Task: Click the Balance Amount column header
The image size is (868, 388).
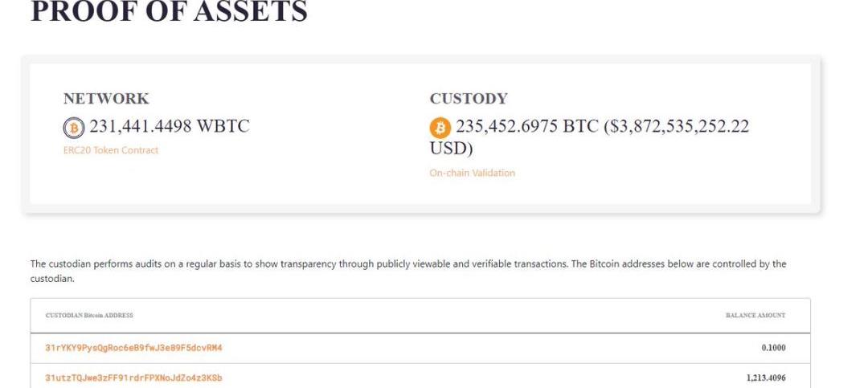Action: point(755,316)
